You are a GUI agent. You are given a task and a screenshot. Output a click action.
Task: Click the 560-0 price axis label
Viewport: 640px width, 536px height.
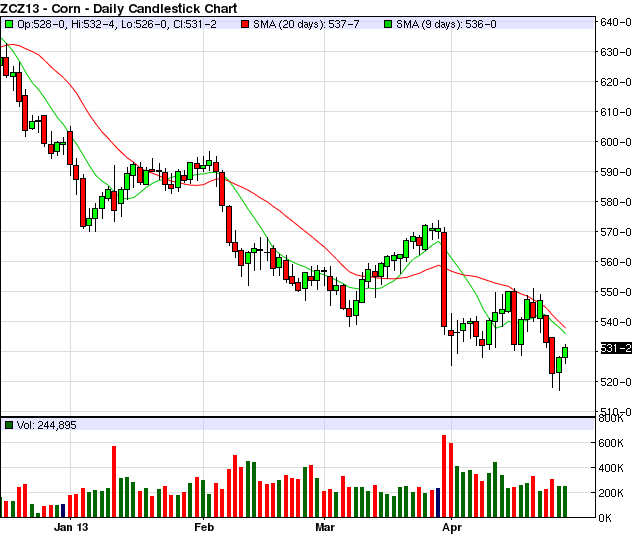pyautogui.click(x=616, y=262)
